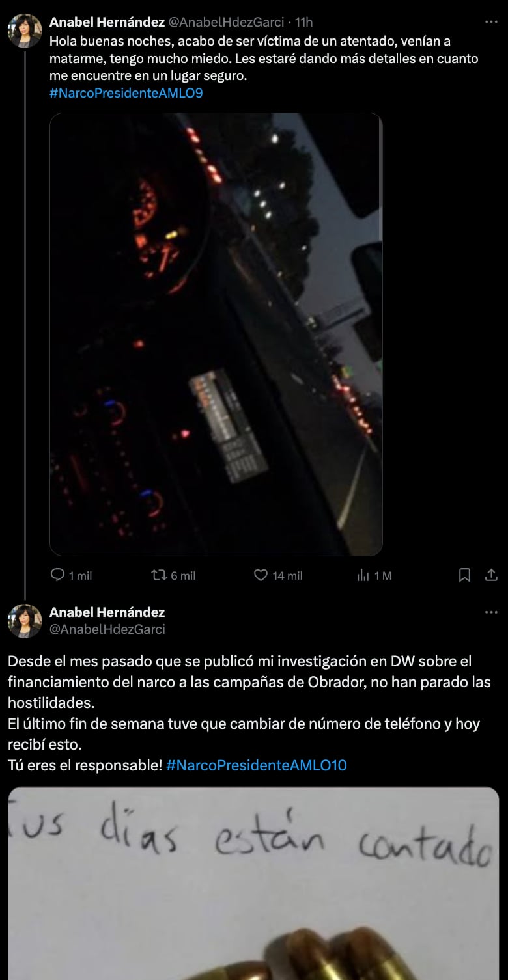The width and height of the screenshot is (508, 980).
Task: Share the first tweet via upload icon
Action: pos(492,575)
